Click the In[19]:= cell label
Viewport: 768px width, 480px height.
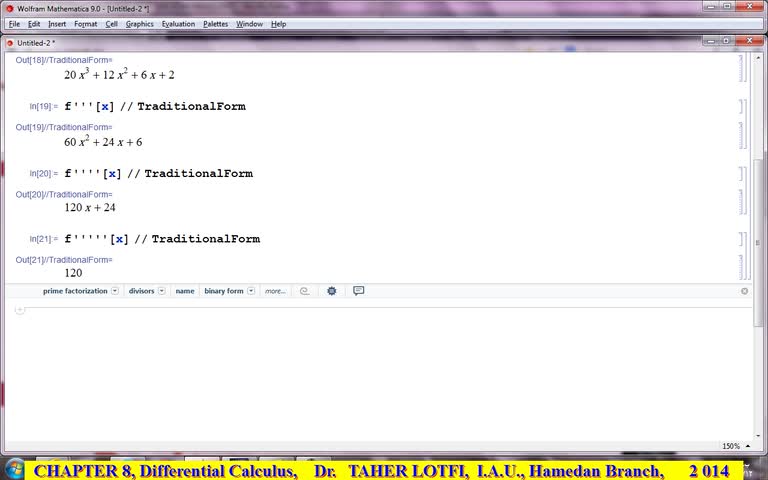click(x=44, y=107)
